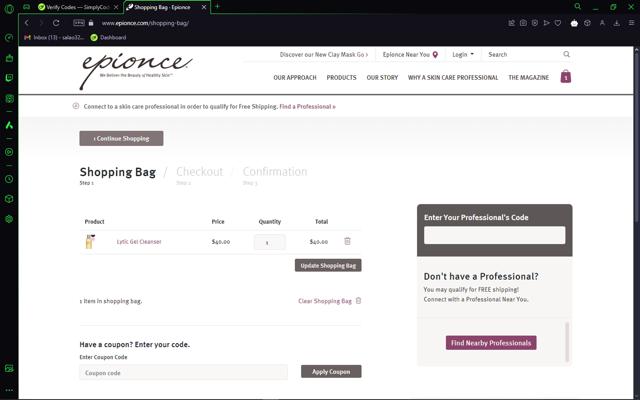
Task: Click the Continue Shopping button
Action: [121, 138]
